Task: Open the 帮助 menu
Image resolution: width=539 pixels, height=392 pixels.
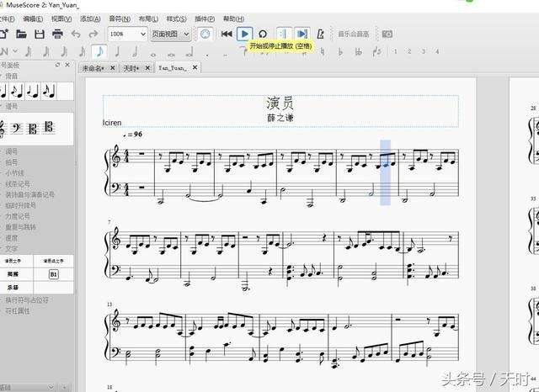Action: click(234, 19)
